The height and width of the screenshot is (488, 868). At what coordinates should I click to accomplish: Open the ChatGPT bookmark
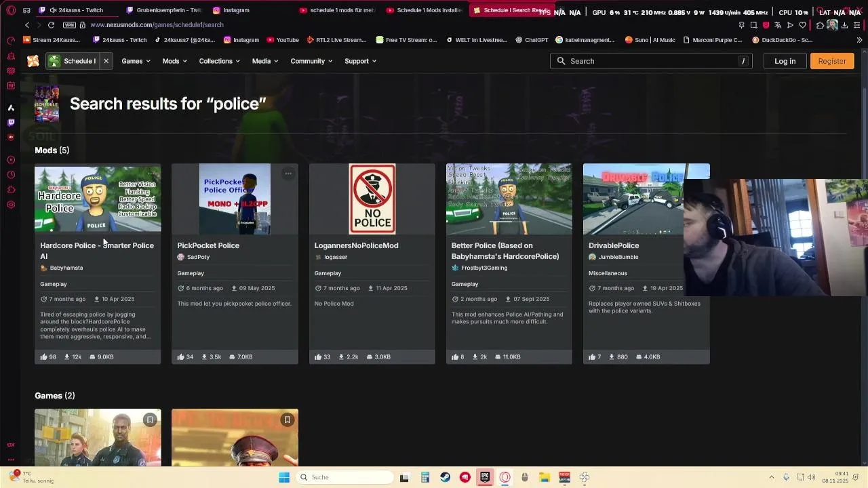tap(532, 40)
